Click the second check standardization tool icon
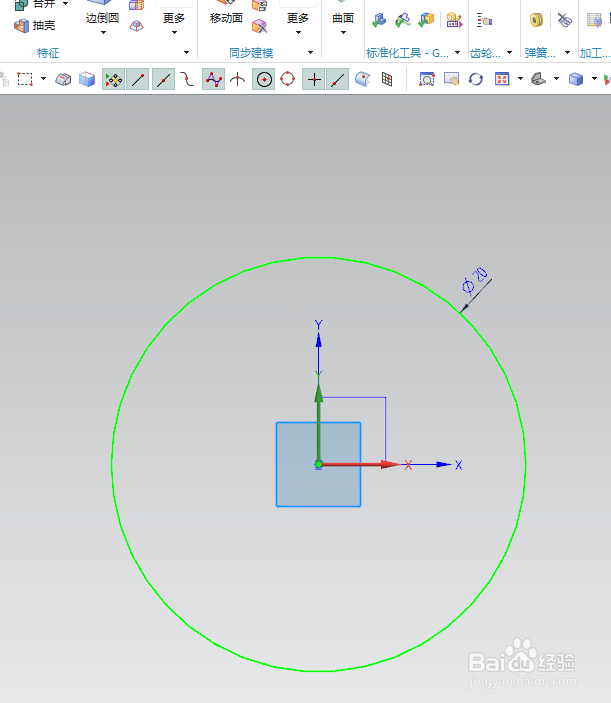Screen dimensions: 611x703 (x=403, y=20)
